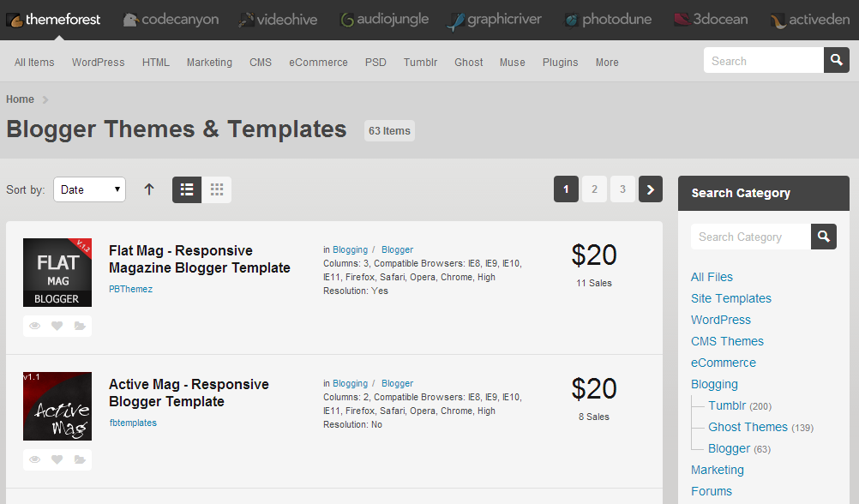Open the PSD navigation item
The height and width of the screenshot is (504, 859).
pos(375,63)
